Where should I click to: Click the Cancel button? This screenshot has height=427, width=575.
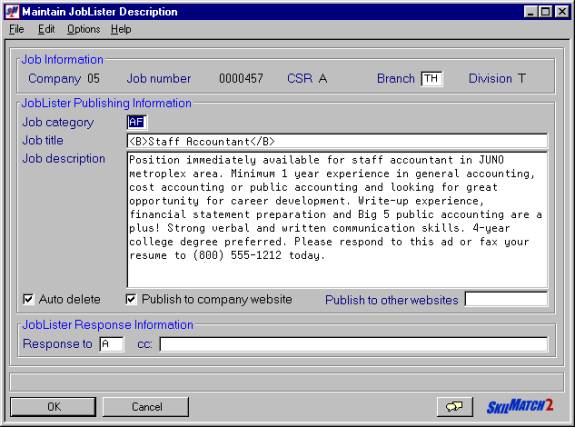[146, 406]
